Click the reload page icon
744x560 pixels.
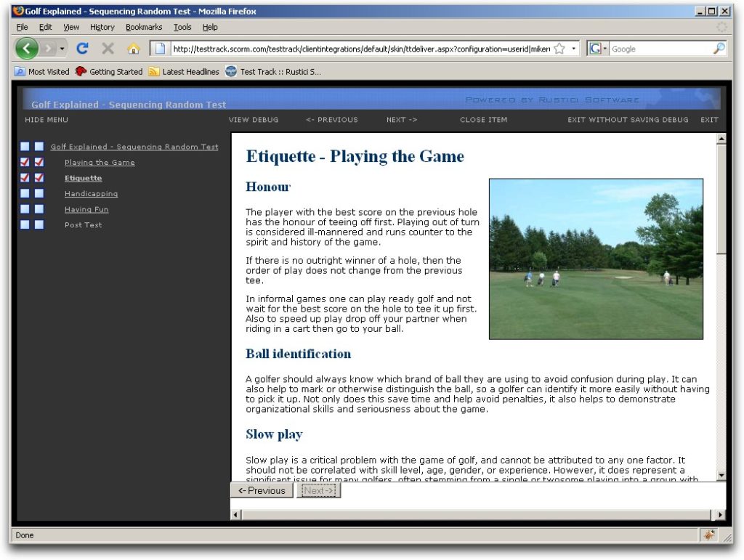[82, 49]
